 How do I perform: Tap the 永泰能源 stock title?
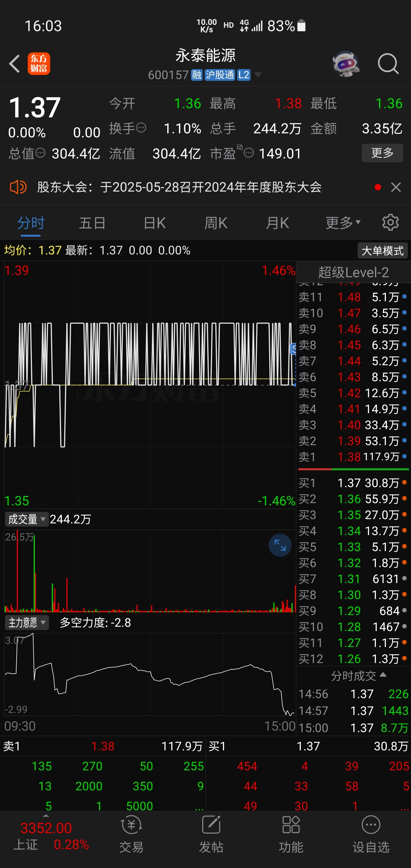pos(205,55)
